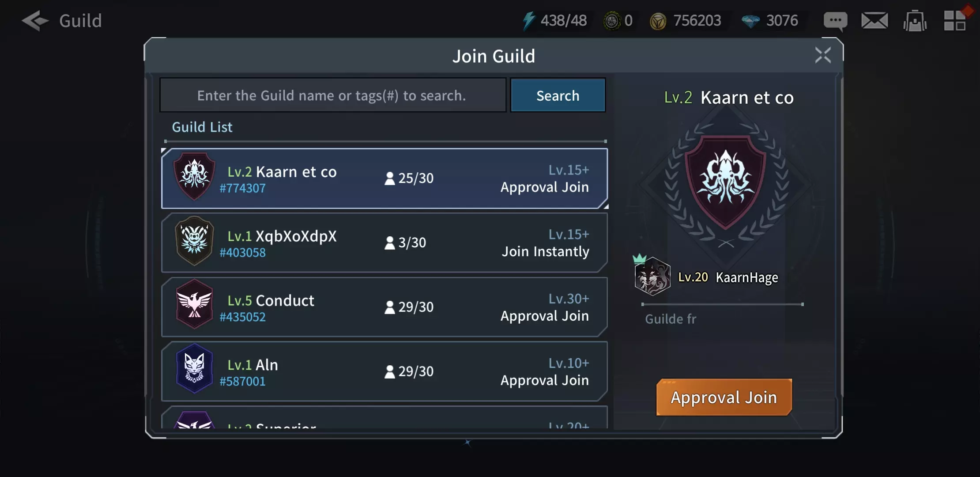
Task: Go back using the Guild arrow icon
Action: 35,20
